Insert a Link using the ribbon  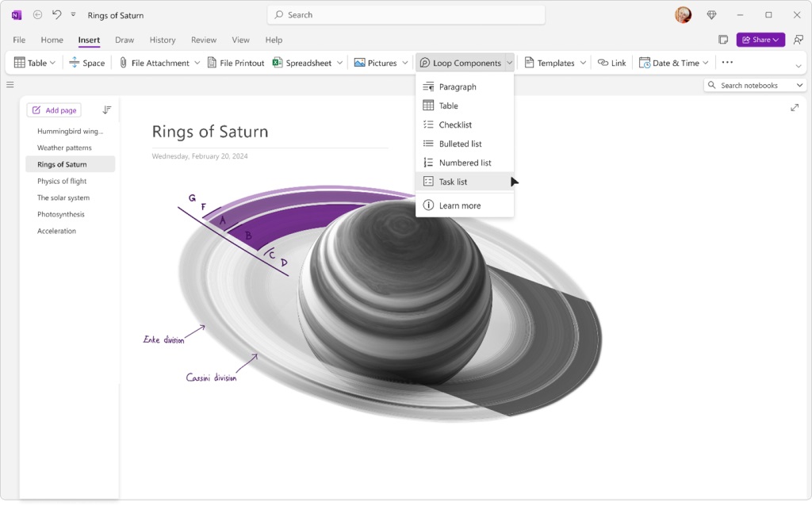pyautogui.click(x=611, y=63)
